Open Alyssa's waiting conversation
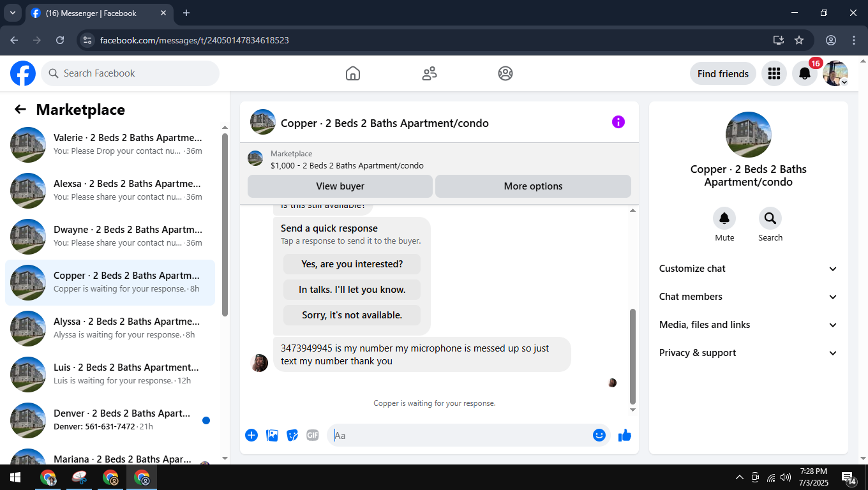 pyautogui.click(x=110, y=329)
